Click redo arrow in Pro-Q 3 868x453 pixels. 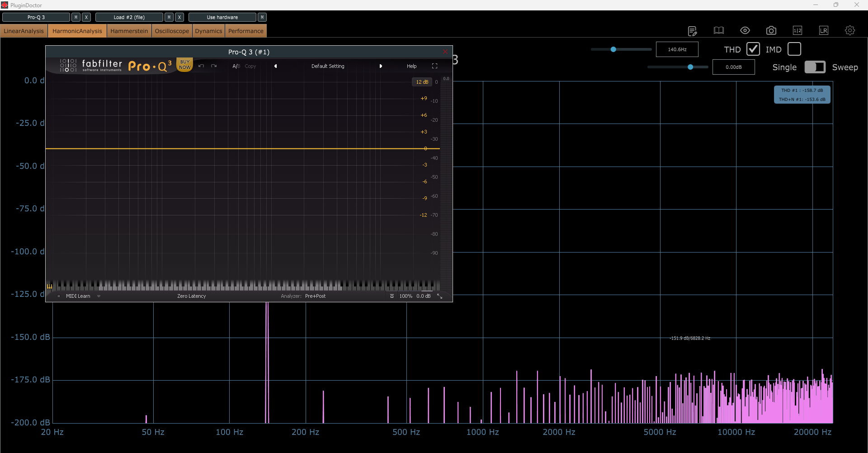(x=214, y=66)
